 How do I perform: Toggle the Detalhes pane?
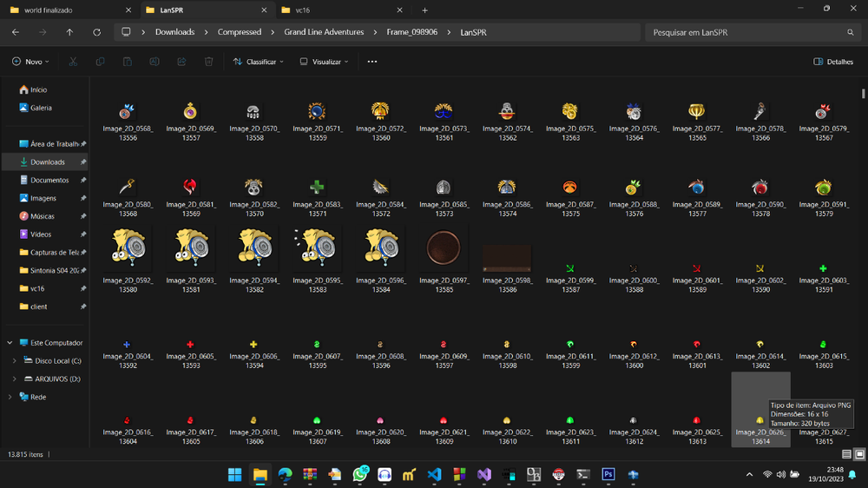pos(833,62)
